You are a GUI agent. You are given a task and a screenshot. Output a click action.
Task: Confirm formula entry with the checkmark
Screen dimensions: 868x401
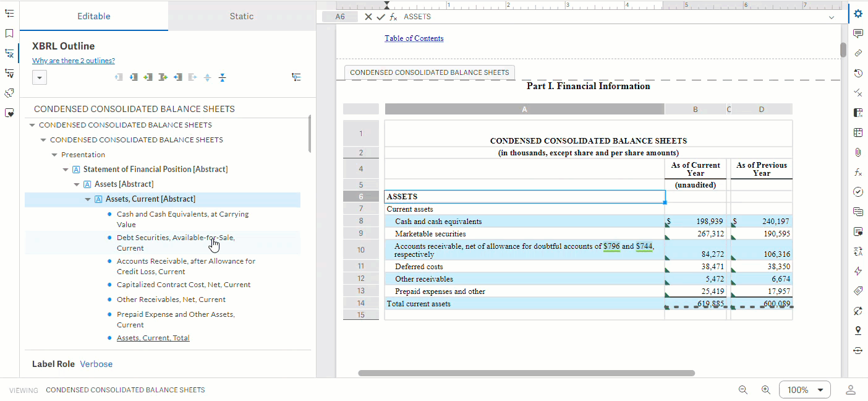pos(380,17)
